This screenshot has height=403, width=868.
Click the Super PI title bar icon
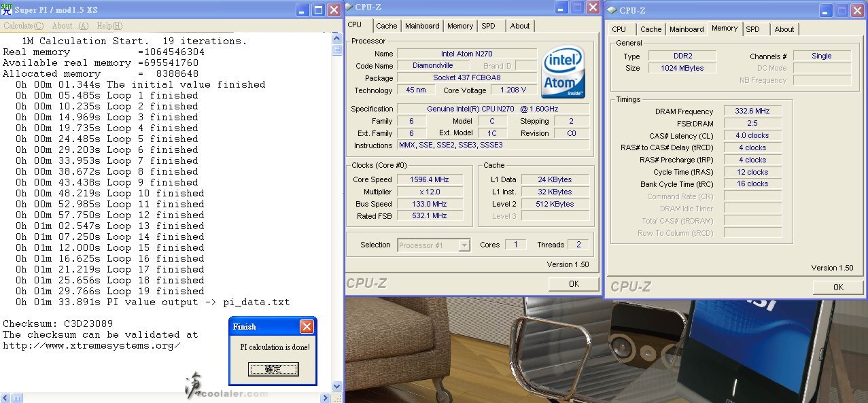7,10
